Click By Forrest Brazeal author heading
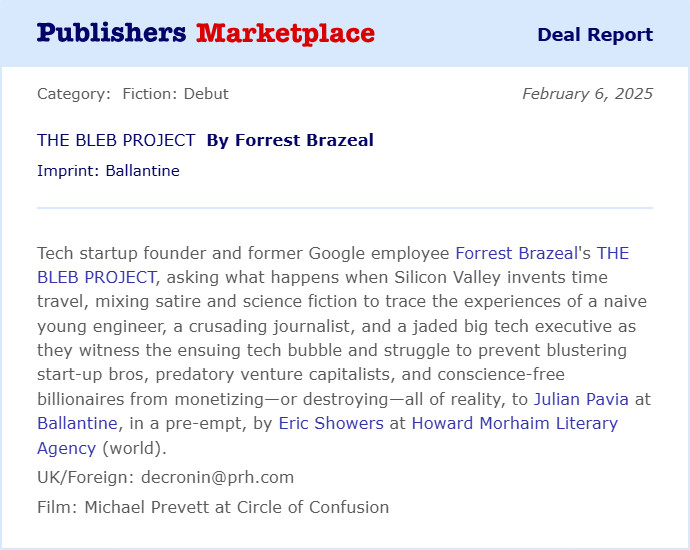Image resolution: width=690 pixels, height=550 pixels. pos(290,140)
